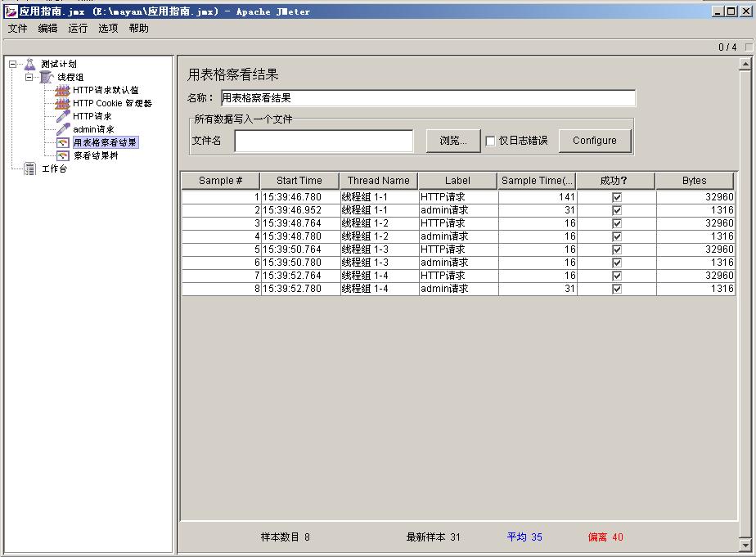Toggle success checkbox in sample 1 row

tap(617, 197)
